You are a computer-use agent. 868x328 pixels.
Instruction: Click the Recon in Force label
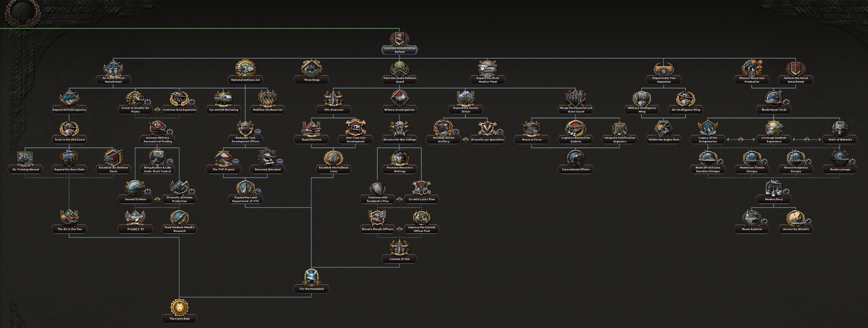pos(531,140)
